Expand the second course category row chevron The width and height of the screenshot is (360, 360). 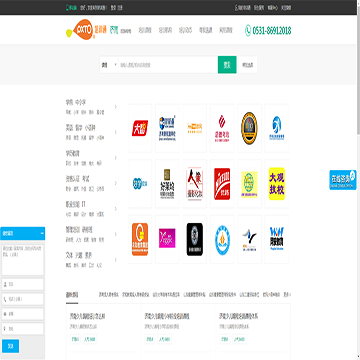coord(116,132)
